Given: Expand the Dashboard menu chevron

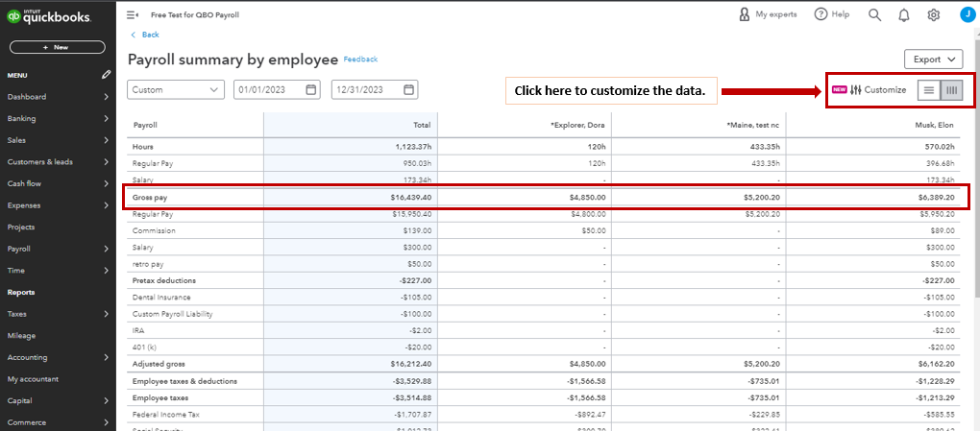Looking at the screenshot, I should point(107,97).
